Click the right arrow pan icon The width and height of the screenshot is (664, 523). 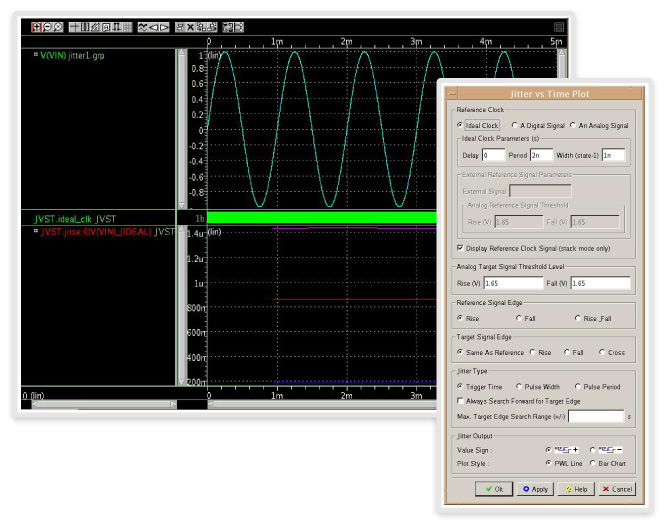pos(165,27)
